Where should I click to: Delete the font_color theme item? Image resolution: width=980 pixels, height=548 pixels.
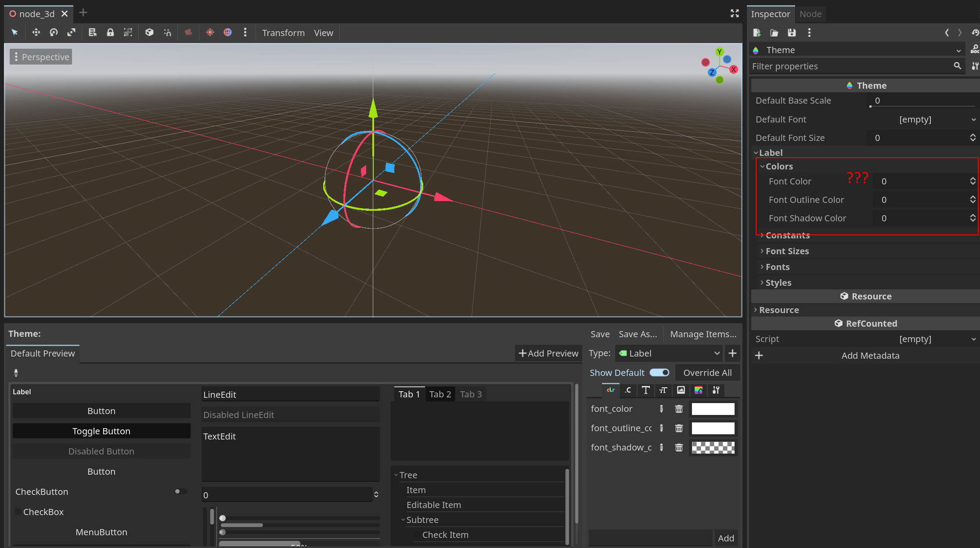click(679, 409)
